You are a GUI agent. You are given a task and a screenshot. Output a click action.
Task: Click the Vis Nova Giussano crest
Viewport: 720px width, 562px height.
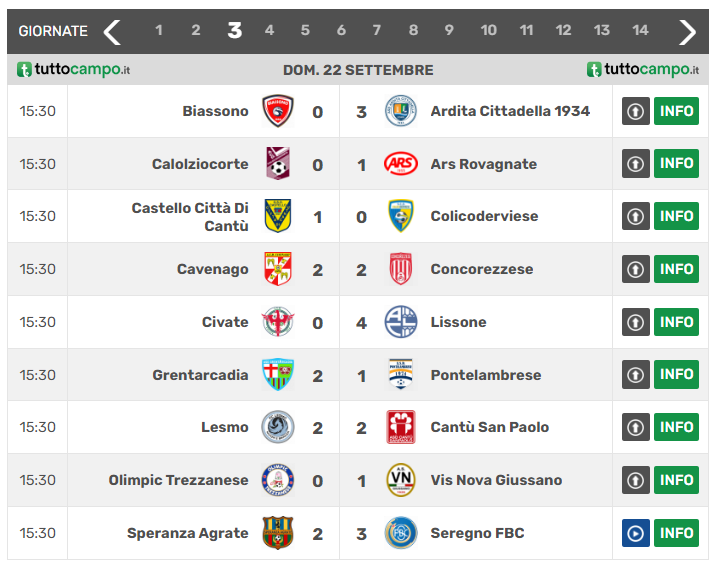(400, 480)
